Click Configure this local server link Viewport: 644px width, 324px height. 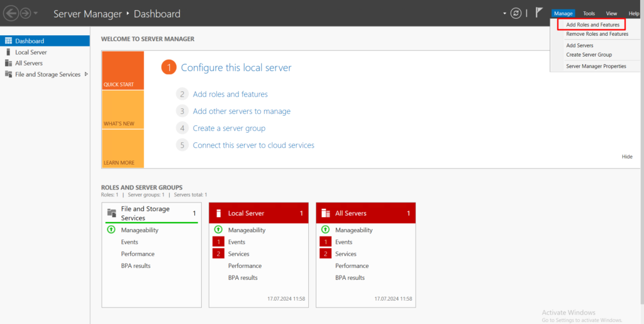236,68
